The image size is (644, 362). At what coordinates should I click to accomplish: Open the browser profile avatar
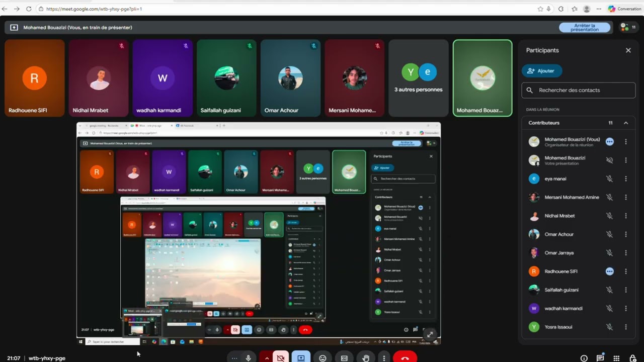point(587,9)
